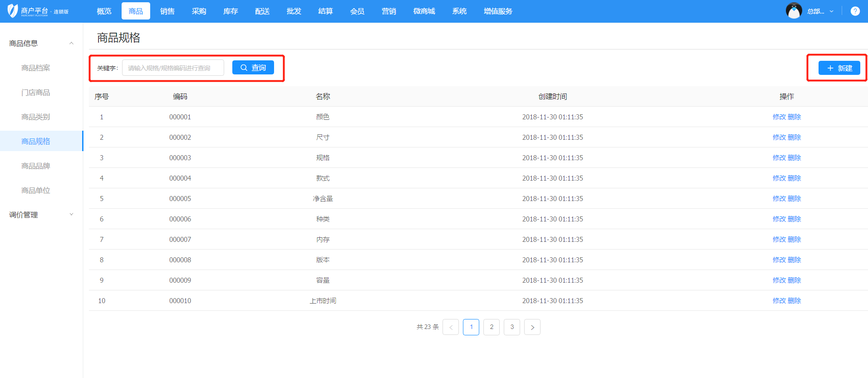Click the previous page arrow

click(451, 327)
